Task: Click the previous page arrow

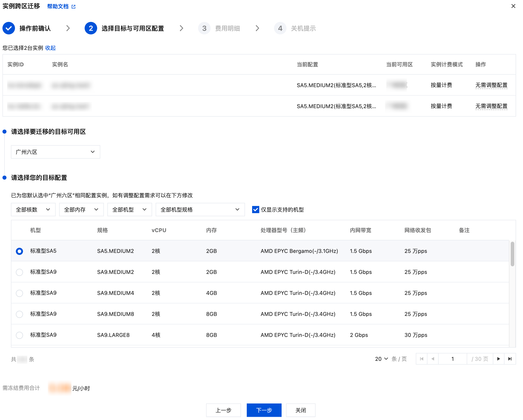Action: point(433,359)
